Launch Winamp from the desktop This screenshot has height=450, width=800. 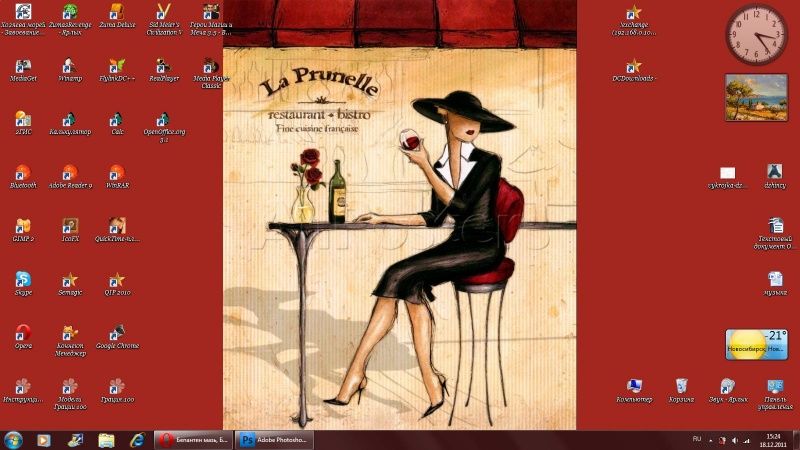point(70,66)
